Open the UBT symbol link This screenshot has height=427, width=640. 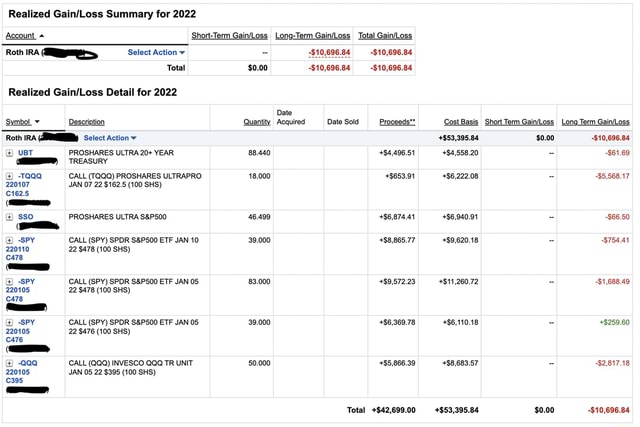[x=25, y=153]
